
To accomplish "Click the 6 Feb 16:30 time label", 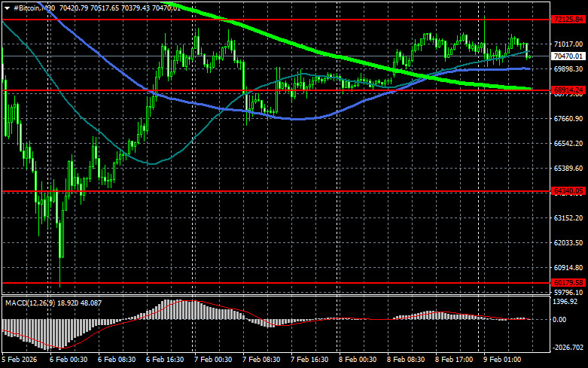I will (165, 360).
